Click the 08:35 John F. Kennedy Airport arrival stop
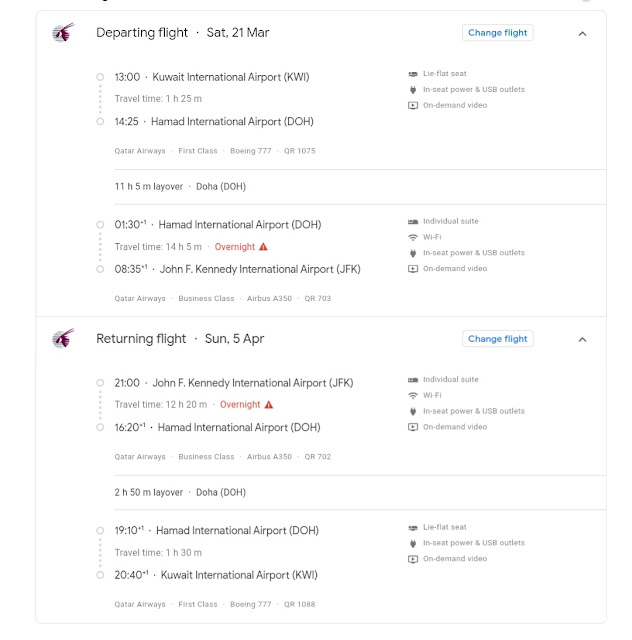This screenshot has height=640, width=632. (237, 269)
